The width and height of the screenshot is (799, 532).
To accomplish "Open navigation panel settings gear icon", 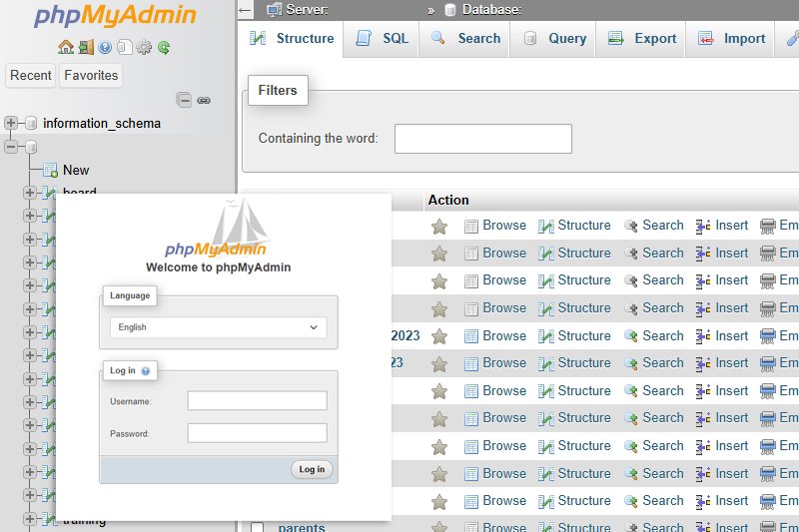I will [144, 47].
